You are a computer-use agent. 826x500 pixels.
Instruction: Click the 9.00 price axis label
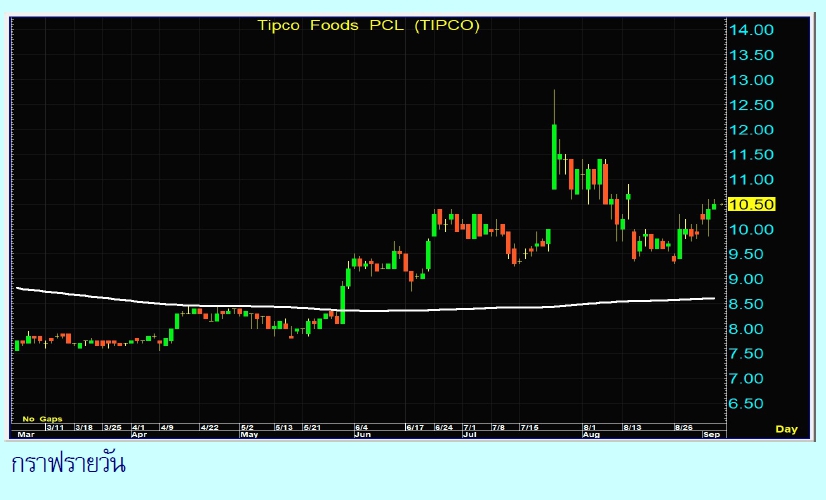pos(746,279)
